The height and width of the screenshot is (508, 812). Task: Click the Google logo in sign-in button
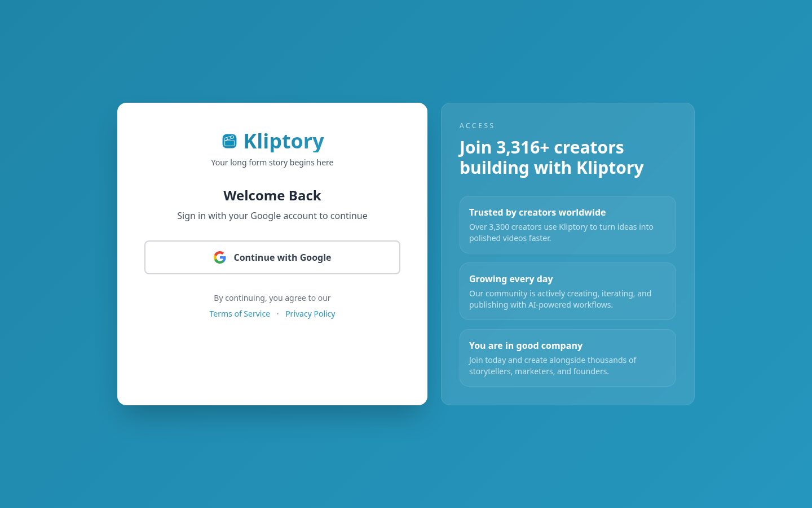coord(220,257)
